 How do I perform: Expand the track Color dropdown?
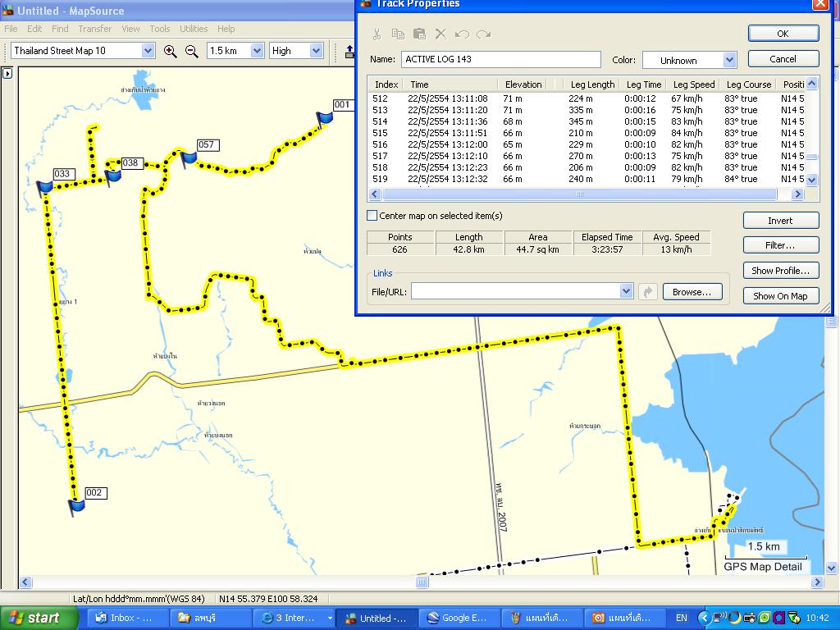click(x=729, y=60)
